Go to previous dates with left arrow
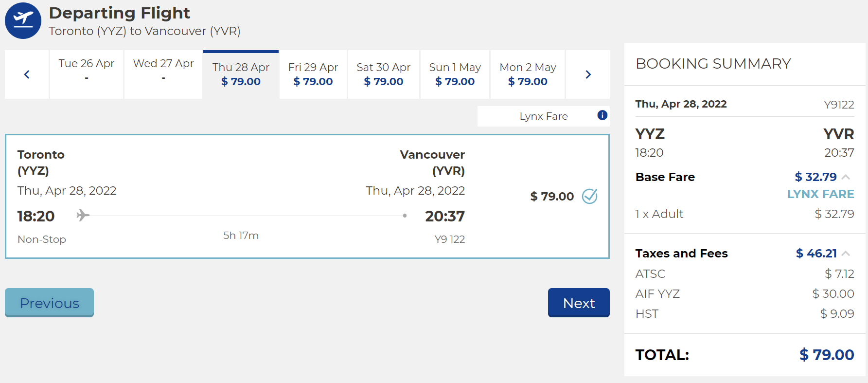Viewport: 868px width, 383px height. tap(27, 74)
